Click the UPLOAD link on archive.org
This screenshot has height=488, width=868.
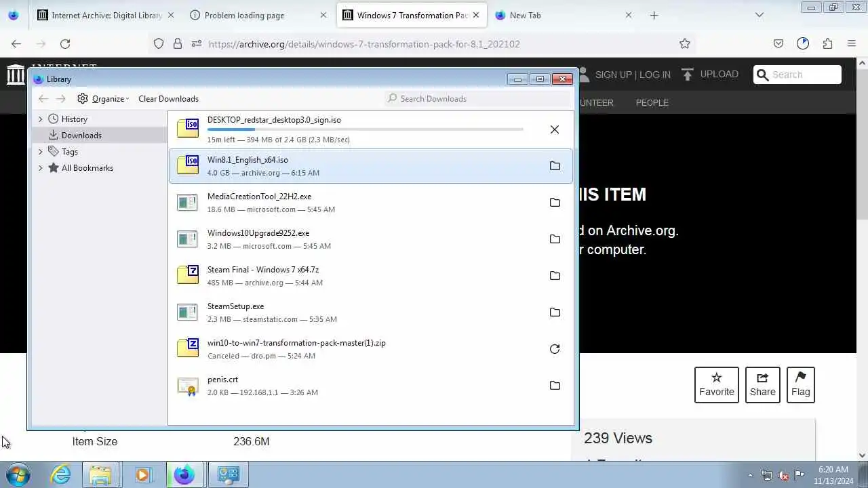click(x=710, y=75)
